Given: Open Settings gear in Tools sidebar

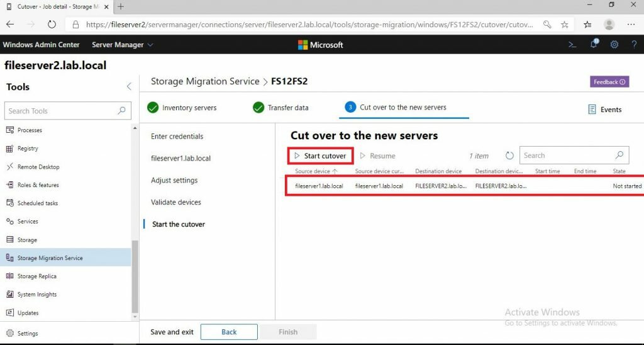Looking at the screenshot, I should 10,333.
